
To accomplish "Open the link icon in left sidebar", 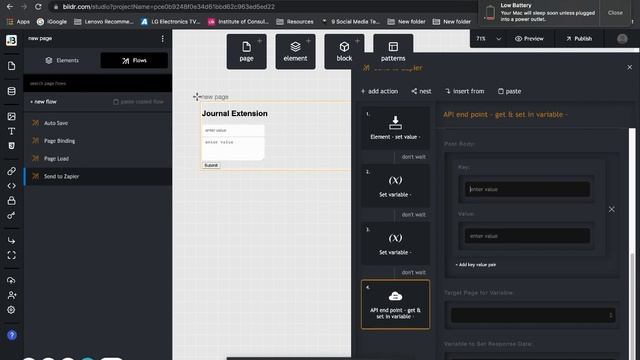I will click(x=11, y=171).
